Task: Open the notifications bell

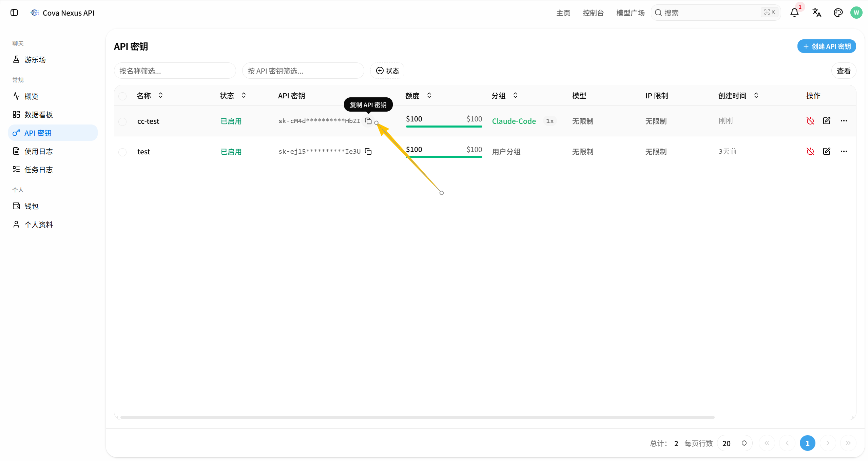Action: click(794, 13)
